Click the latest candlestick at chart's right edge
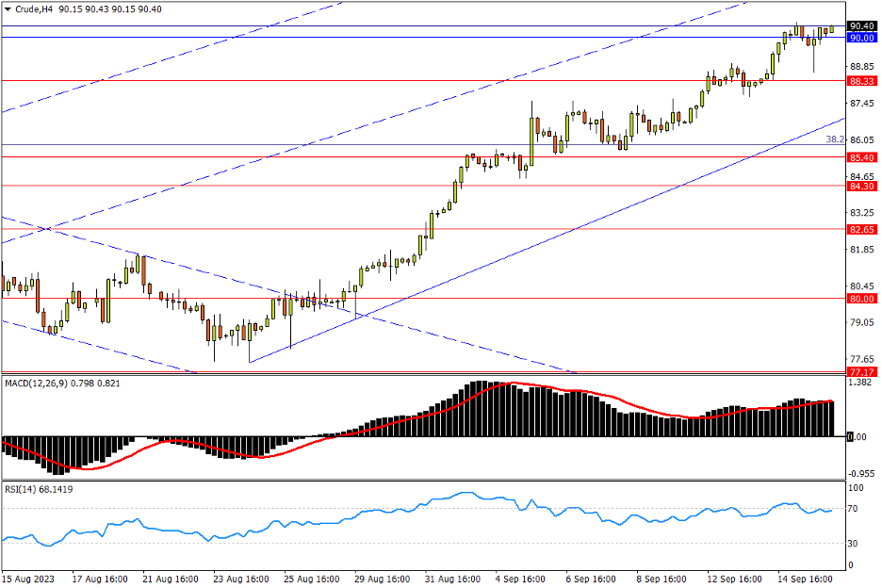This screenshot has height=588, width=882. pyautogui.click(x=831, y=29)
